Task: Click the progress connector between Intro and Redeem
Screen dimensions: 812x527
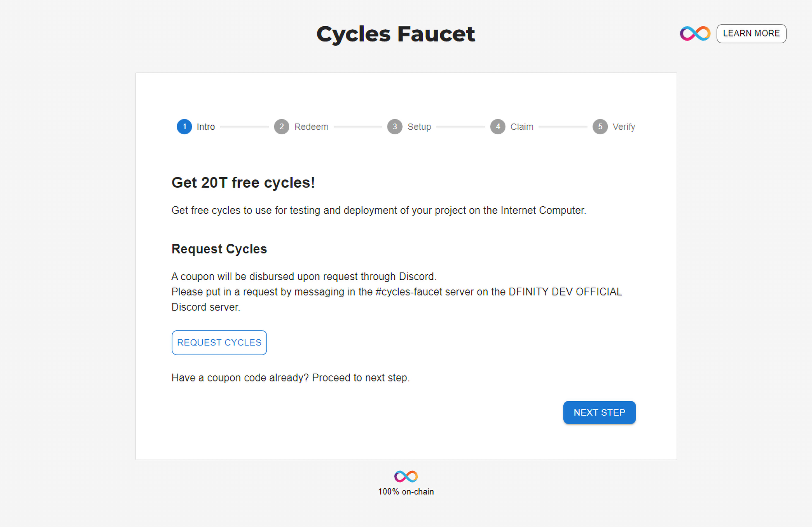Action: 246,126
